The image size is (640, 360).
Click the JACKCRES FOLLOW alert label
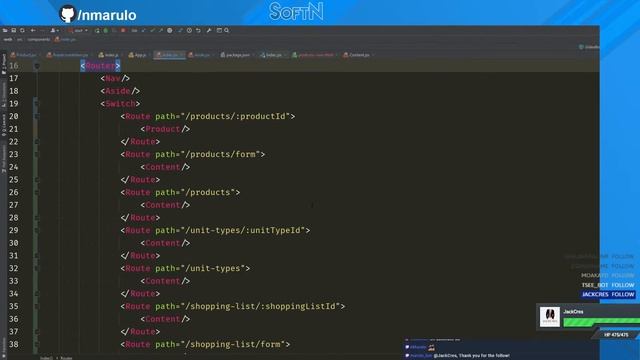coord(608,294)
